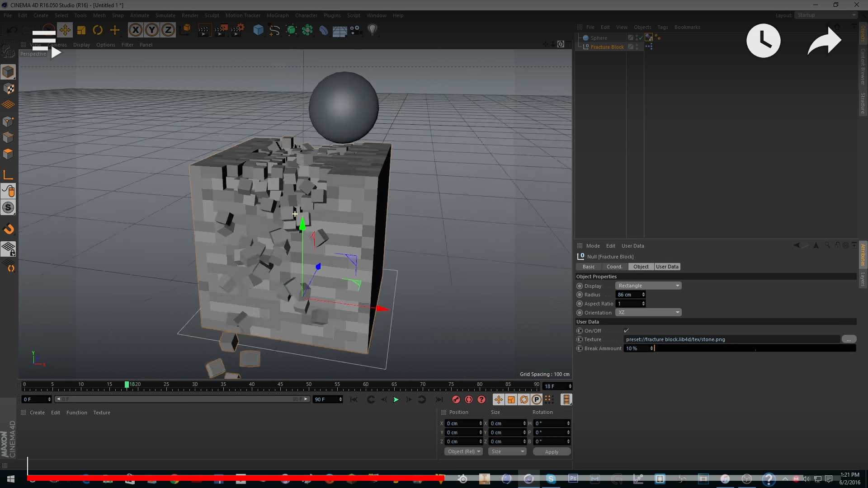The image size is (868, 488).
Task: Click Record Active Objects key button
Action: tap(456, 399)
